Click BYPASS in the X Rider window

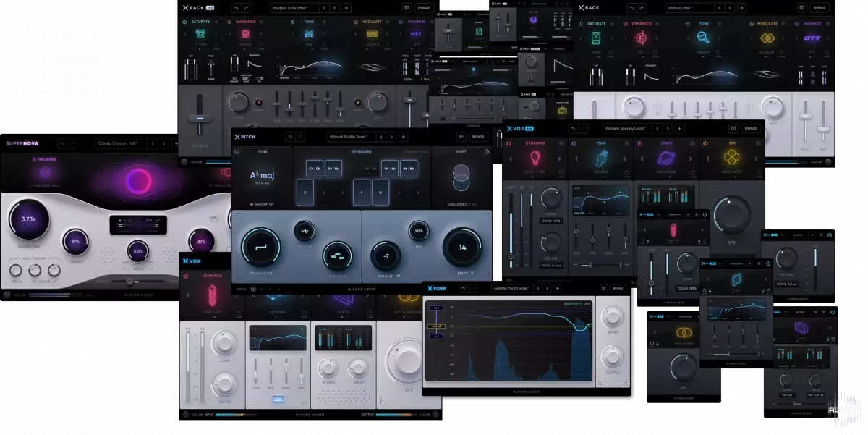[618, 288]
